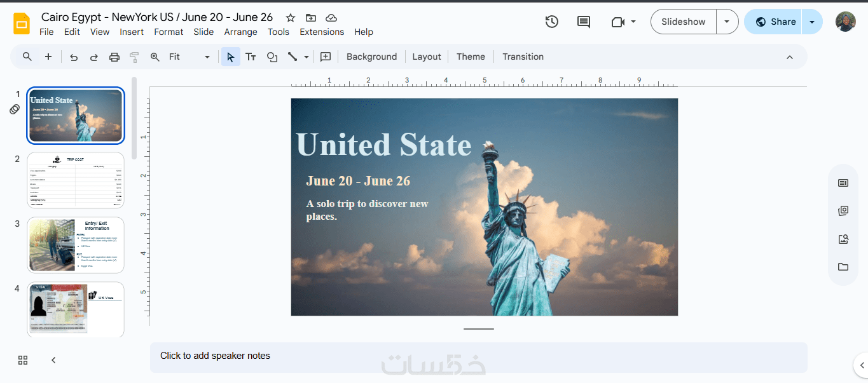Click the Redo arrow
868x383 pixels.
94,57
